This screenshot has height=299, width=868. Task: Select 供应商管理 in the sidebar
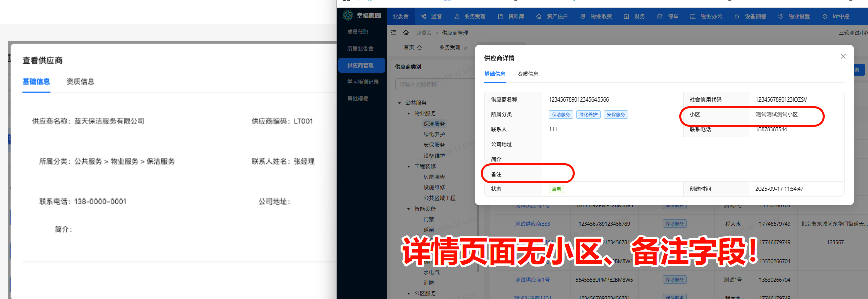click(x=361, y=65)
